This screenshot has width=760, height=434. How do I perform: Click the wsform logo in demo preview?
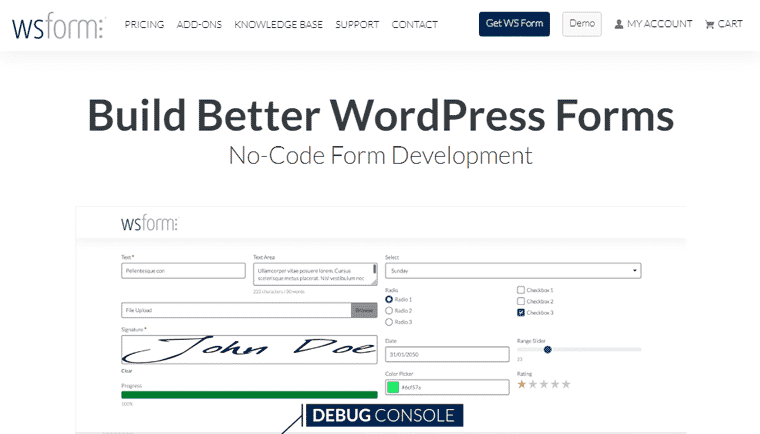click(149, 223)
